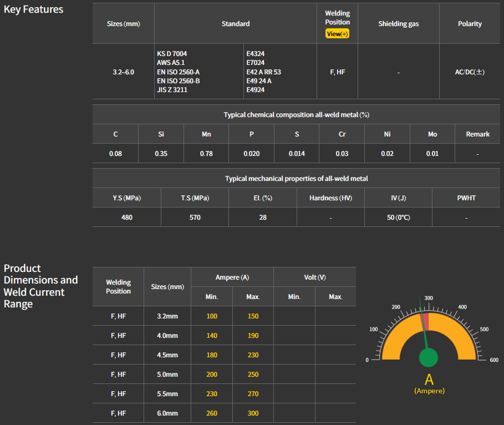The image size is (504, 425).
Task: Select the 480 yield strength value
Action: tap(127, 217)
